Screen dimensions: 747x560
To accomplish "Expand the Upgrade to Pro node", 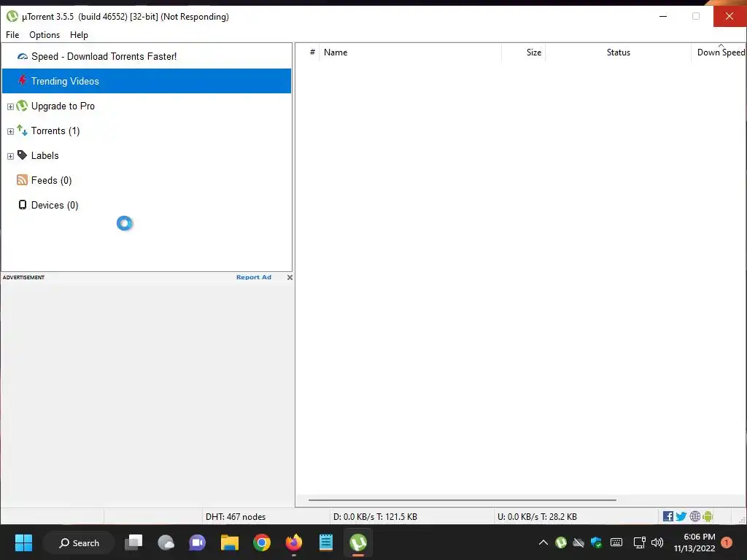I will click(x=10, y=106).
